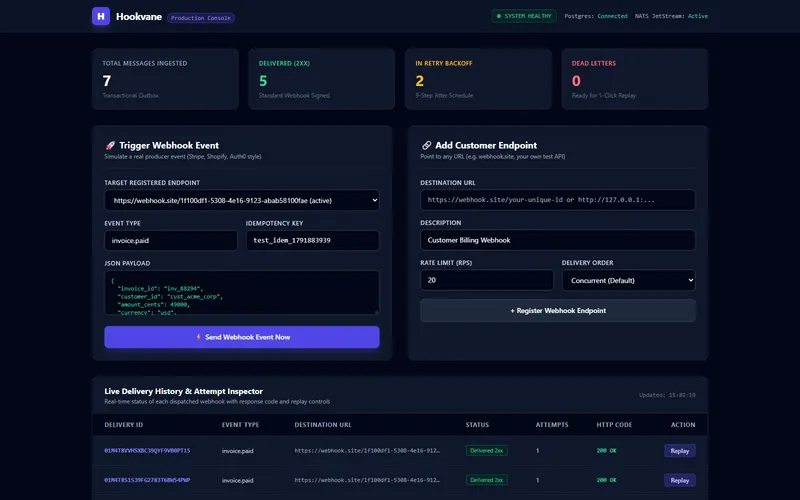
Task: Click into the Idempotency Key field
Action: (x=312, y=240)
